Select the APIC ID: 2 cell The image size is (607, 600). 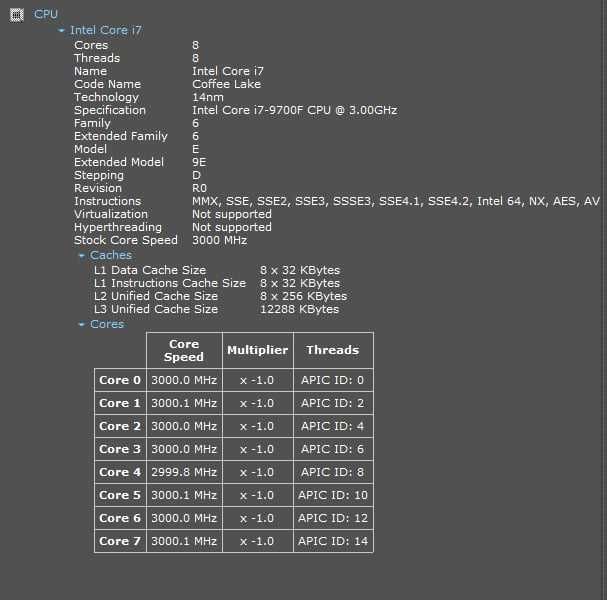coord(333,403)
